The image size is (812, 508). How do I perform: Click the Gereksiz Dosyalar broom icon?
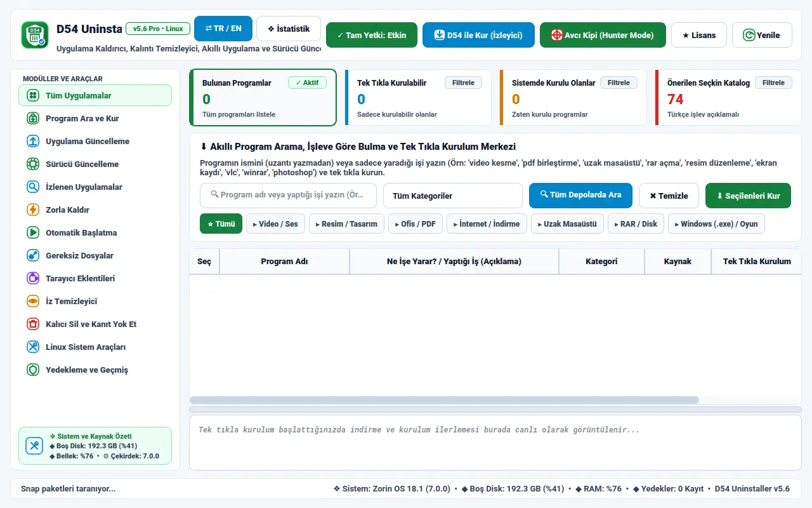[33, 256]
